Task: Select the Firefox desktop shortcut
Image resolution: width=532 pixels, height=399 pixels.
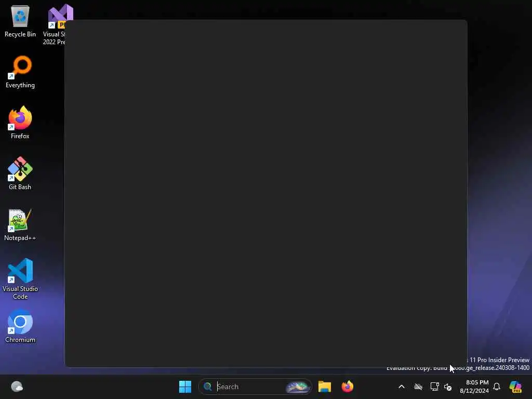Action: 20,123
